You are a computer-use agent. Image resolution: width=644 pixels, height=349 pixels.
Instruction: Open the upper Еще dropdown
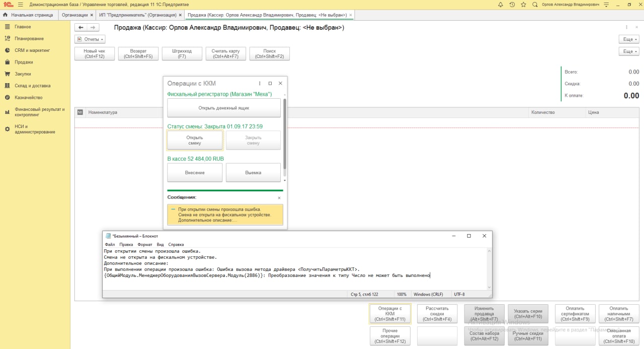(x=629, y=39)
